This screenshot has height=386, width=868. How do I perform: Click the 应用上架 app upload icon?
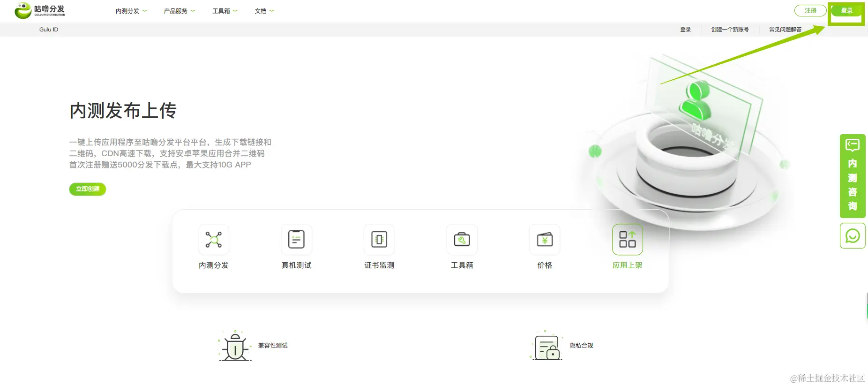tap(628, 240)
